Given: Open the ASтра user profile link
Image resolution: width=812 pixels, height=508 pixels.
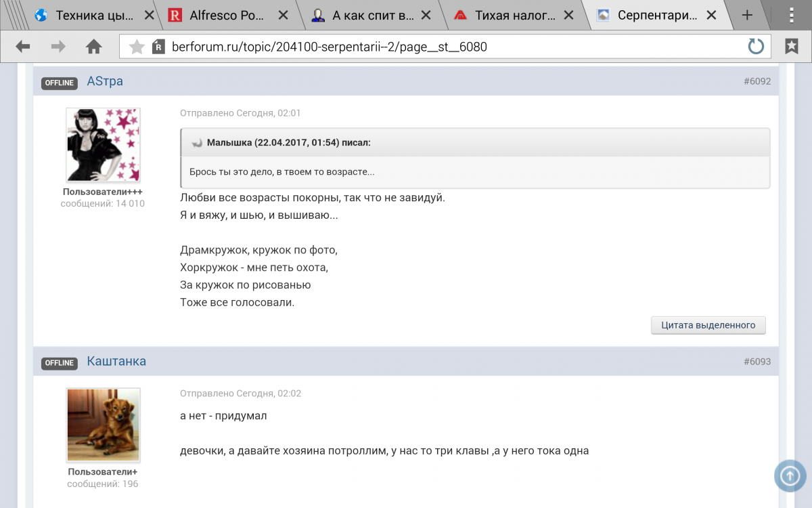Looking at the screenshot, I should point(105,81).
